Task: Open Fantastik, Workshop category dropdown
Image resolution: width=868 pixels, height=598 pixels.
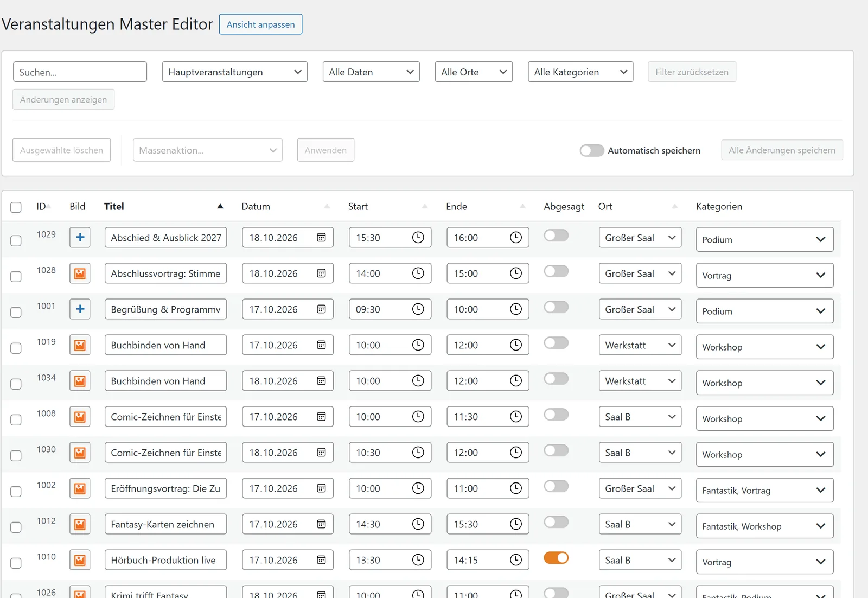Action: 764,526
